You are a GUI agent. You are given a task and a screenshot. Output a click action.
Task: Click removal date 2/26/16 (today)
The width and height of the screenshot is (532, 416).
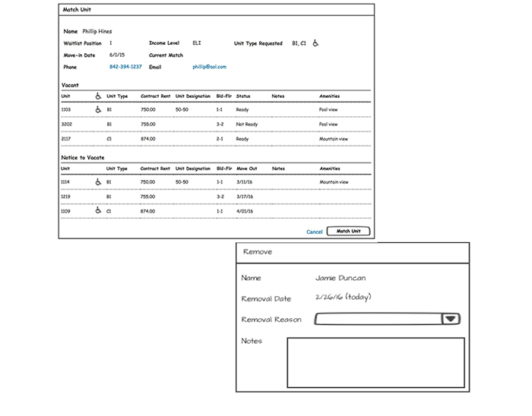[343, 297]
